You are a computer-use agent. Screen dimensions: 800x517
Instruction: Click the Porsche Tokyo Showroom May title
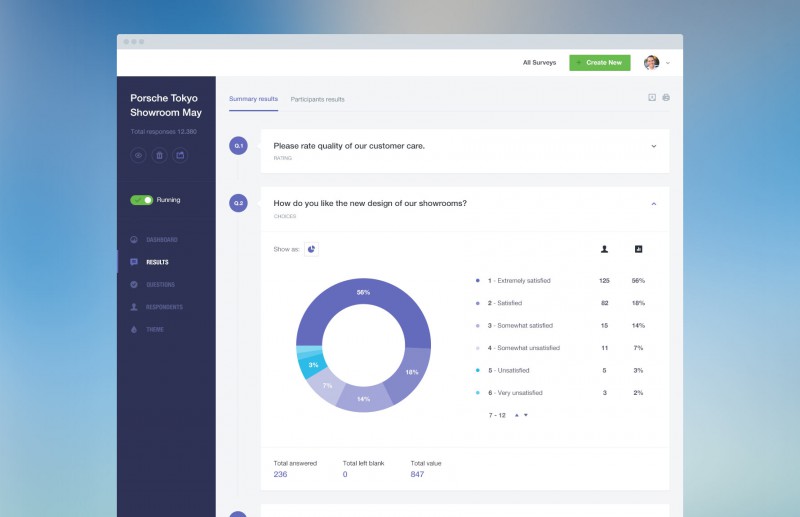(166, 105)
